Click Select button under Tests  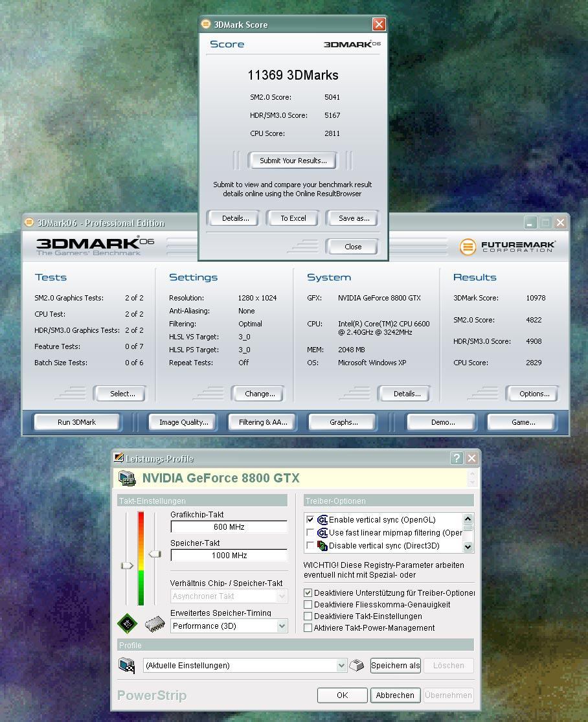pos(122,394)
